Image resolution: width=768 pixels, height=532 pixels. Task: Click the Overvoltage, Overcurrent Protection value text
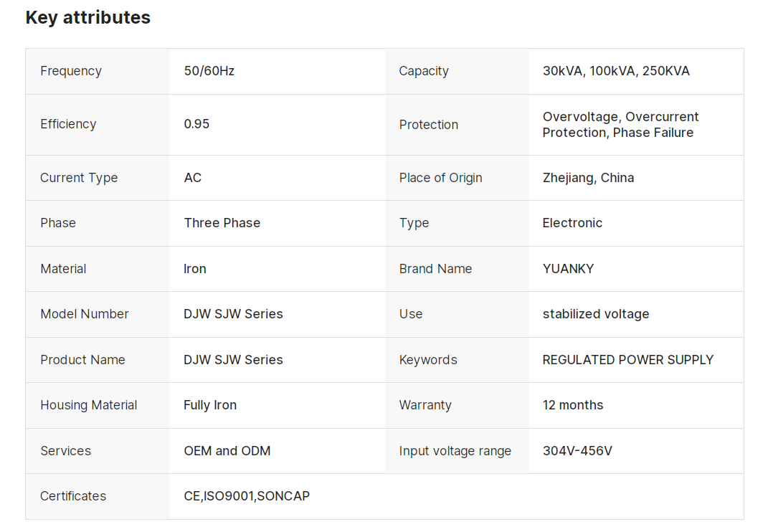(620, 125)
